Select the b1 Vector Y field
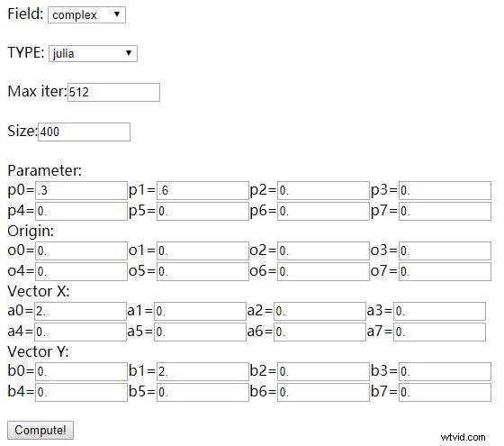504x446 pixels. 202,371
